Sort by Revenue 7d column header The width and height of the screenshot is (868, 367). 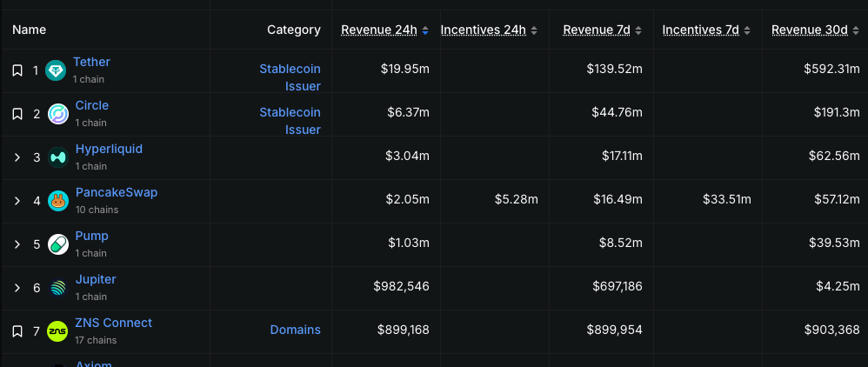pos(597,30)
